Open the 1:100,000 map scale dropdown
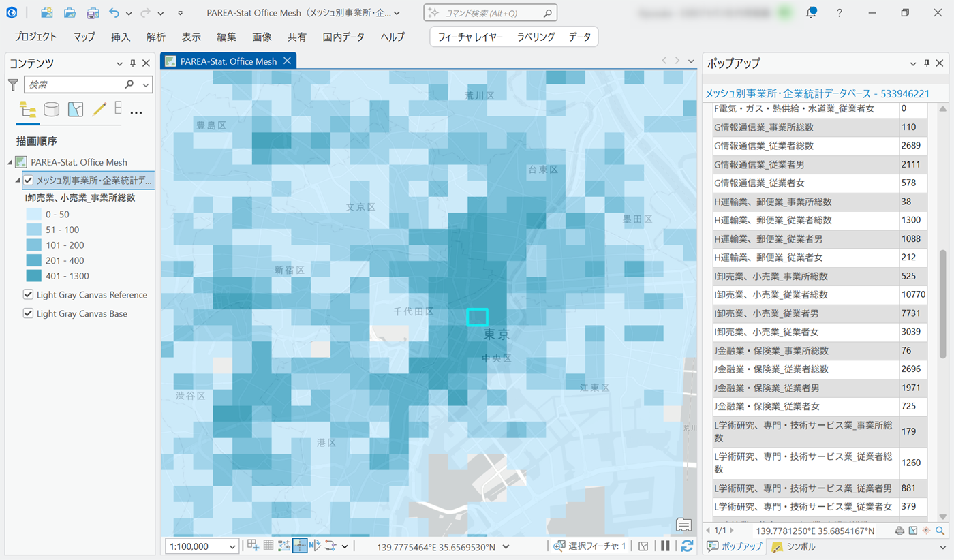Viewport: 954px width, 560px height. click(233, 546)
